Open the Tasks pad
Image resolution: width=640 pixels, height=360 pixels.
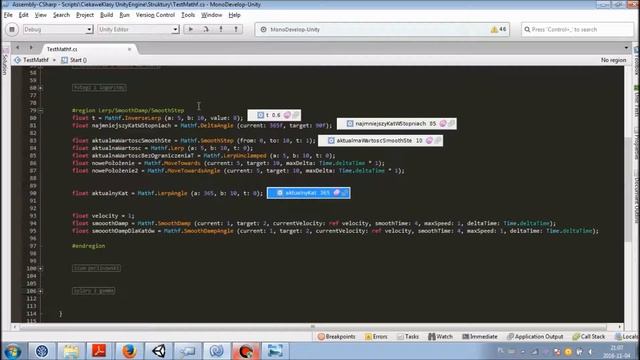click(x=408, y=337)
